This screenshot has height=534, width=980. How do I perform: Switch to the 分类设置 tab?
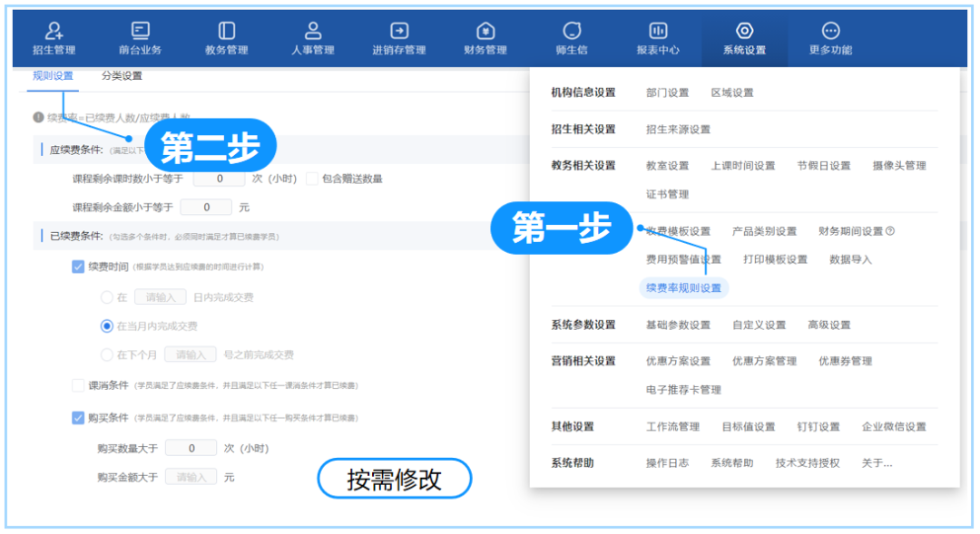click(x=122, y=76)
